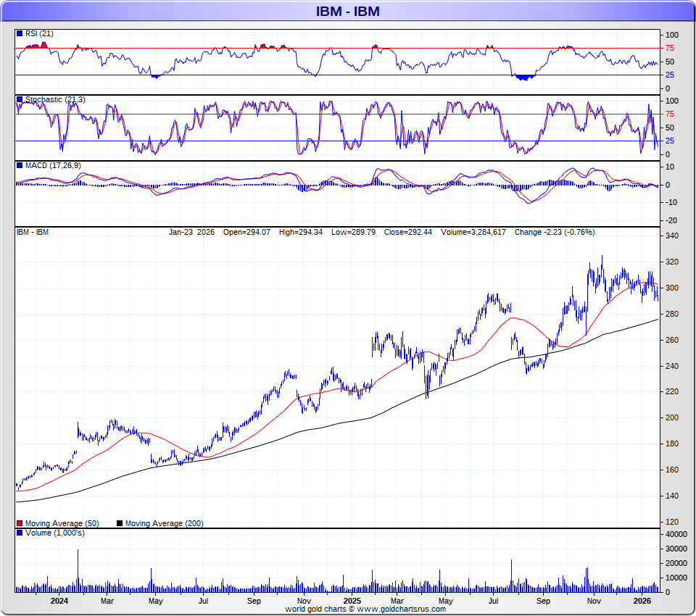Click the blue '25' RSI axis label

tap(669, 75)
